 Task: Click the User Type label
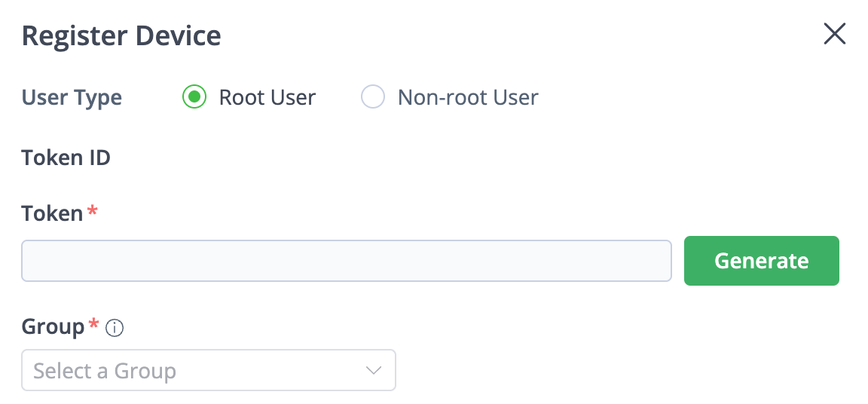[72, 97]
